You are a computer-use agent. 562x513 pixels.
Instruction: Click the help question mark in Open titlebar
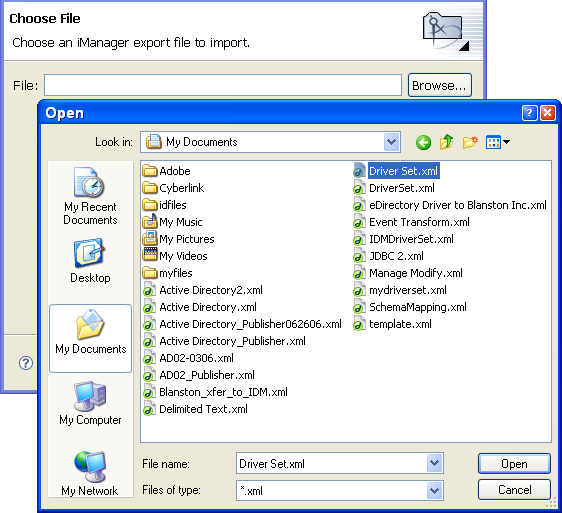click(x=529, y=113)
